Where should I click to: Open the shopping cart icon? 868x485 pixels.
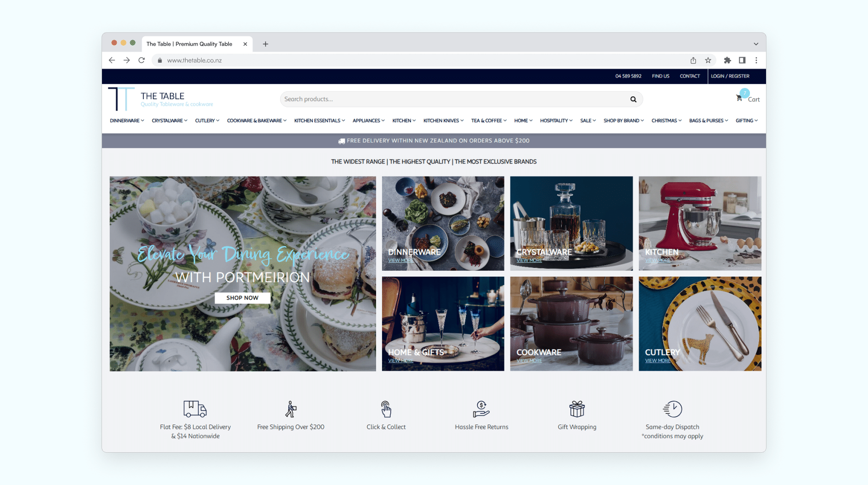click(739, 98)
